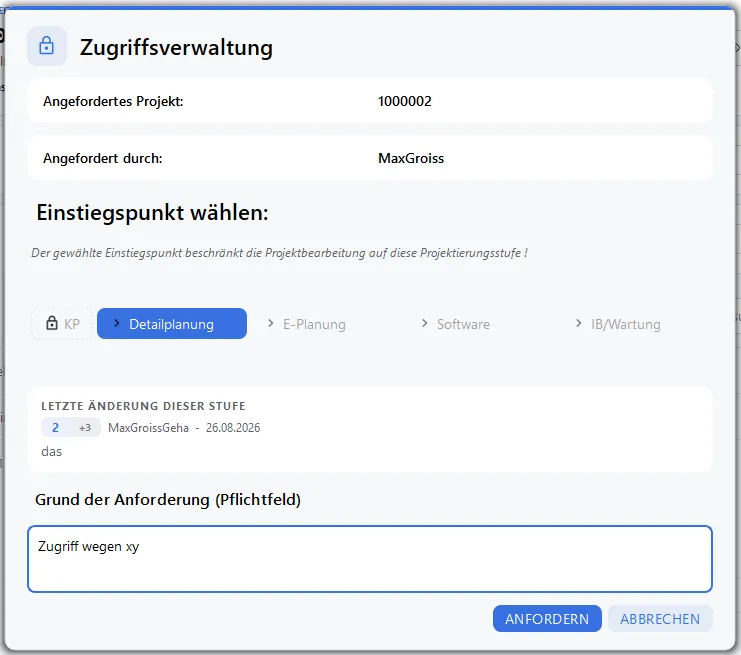
Task: Click the 'LETZTE ÄNDERUNG DIESER STUFE' heading
Action: (x=143, y=406)
